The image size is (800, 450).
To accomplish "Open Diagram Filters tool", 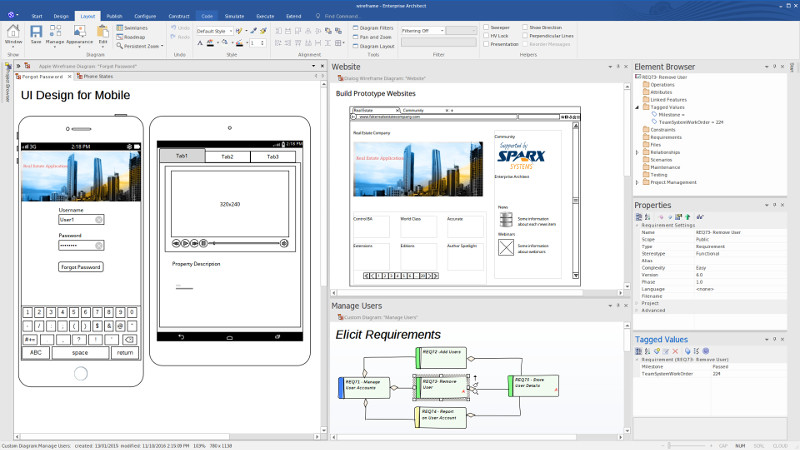I will click(372, 28).
